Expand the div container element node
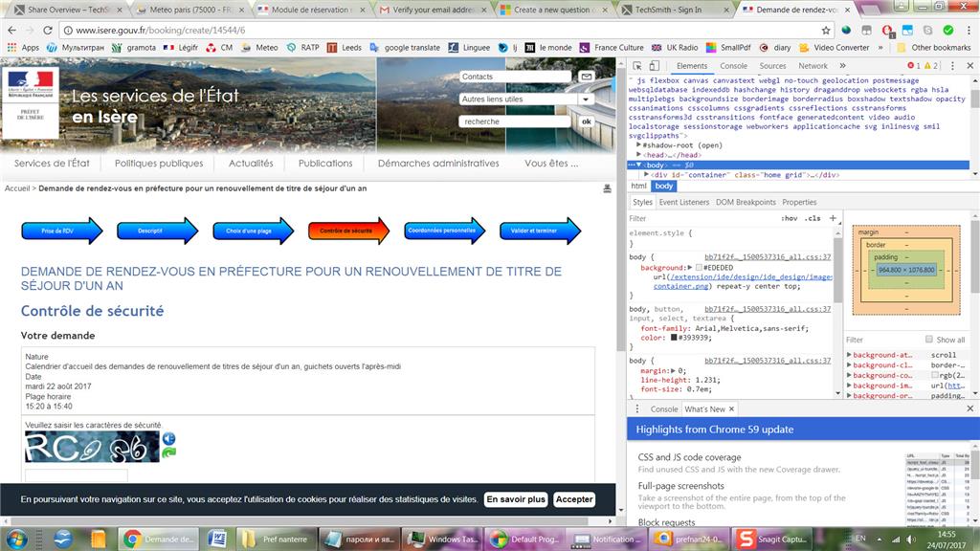The height and width of the screenshot is (551, 980). click(646, 175)
